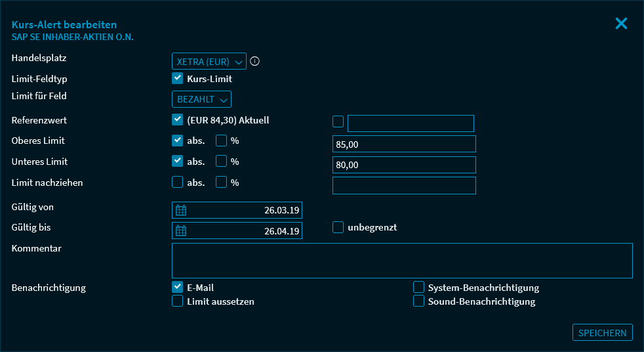Enable Sound-Benachrichtigung checkbox

[x=418, y=301]
